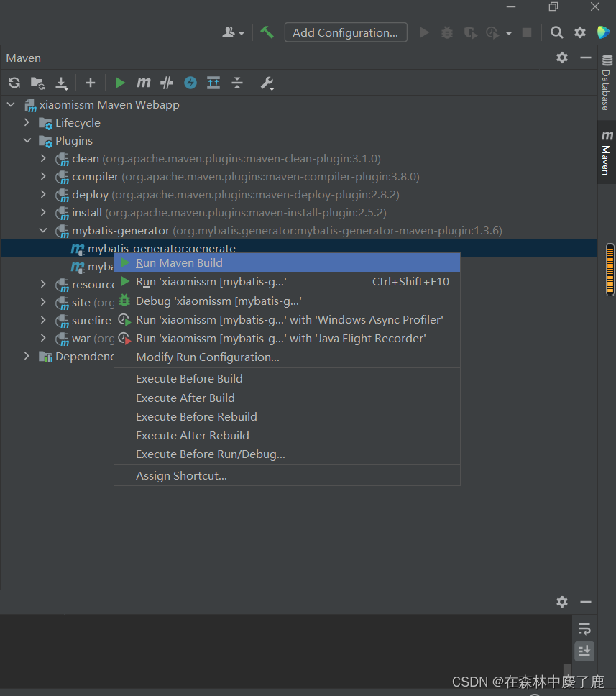This screenshot has height=696, width=616.
Task: Open bottom panel gear options
Action: (562, 602)
